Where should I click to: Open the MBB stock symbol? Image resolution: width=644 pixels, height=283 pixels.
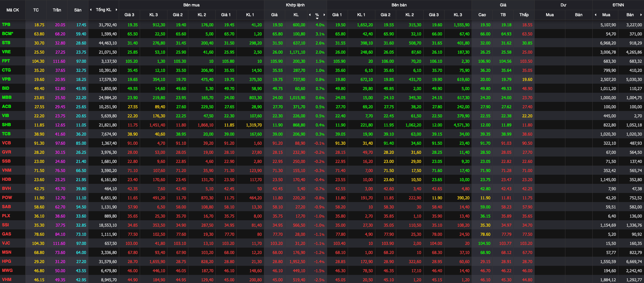[x=7, y=97]
